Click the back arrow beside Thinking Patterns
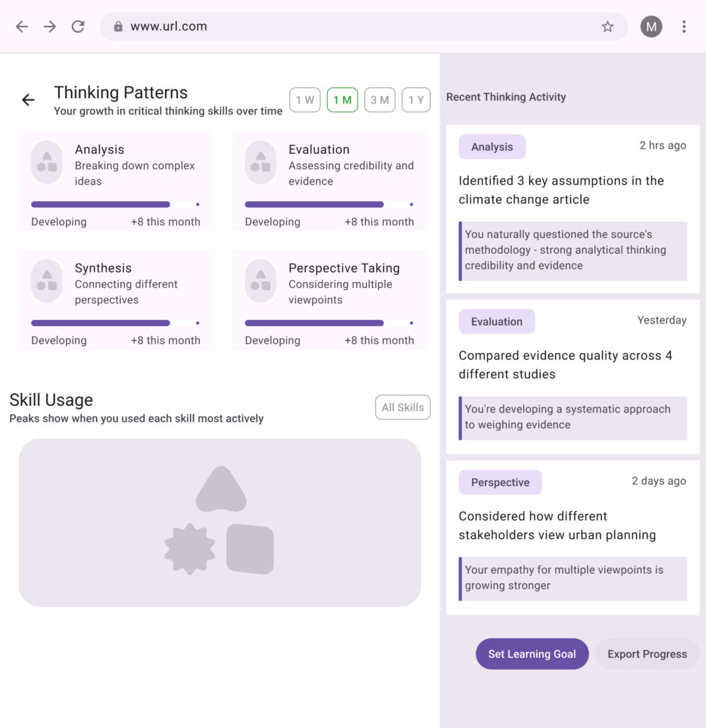 click(28, 100)
